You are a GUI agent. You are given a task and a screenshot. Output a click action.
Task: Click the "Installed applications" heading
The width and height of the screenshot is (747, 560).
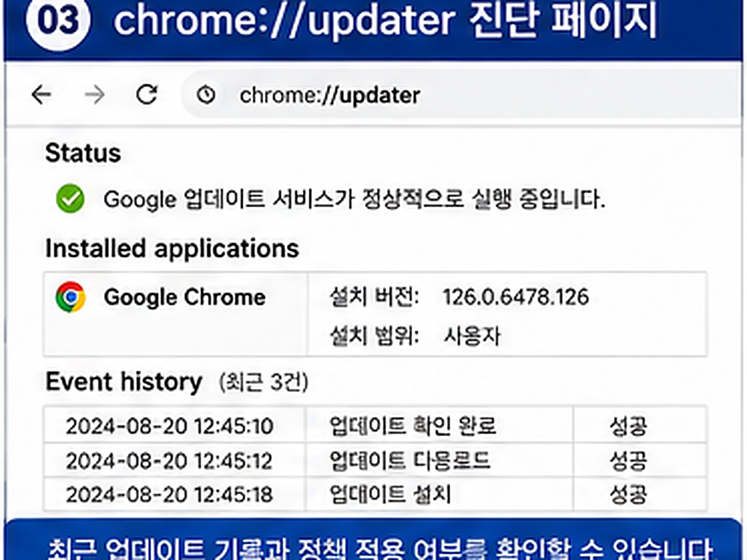click(x=172, y=248)
